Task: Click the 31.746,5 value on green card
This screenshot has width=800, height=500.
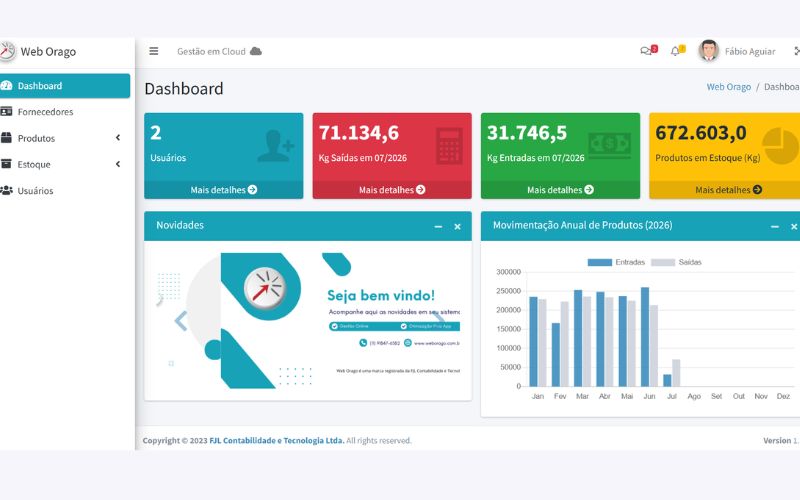Action: [527, 133]
